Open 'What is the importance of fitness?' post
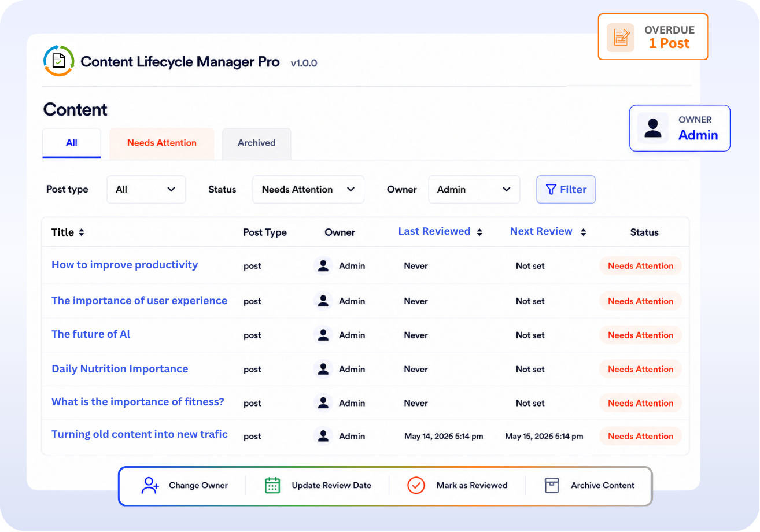 point(138,402)
